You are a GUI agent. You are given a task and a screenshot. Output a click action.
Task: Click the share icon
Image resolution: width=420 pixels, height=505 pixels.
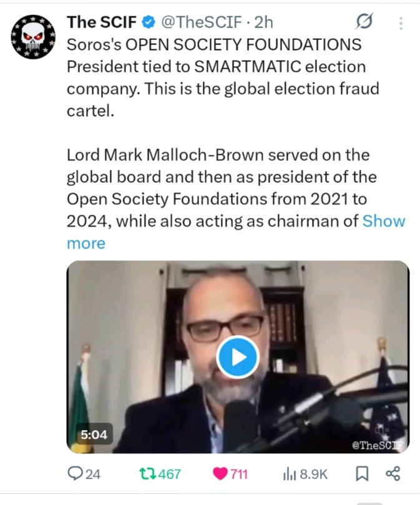point(393,474)
